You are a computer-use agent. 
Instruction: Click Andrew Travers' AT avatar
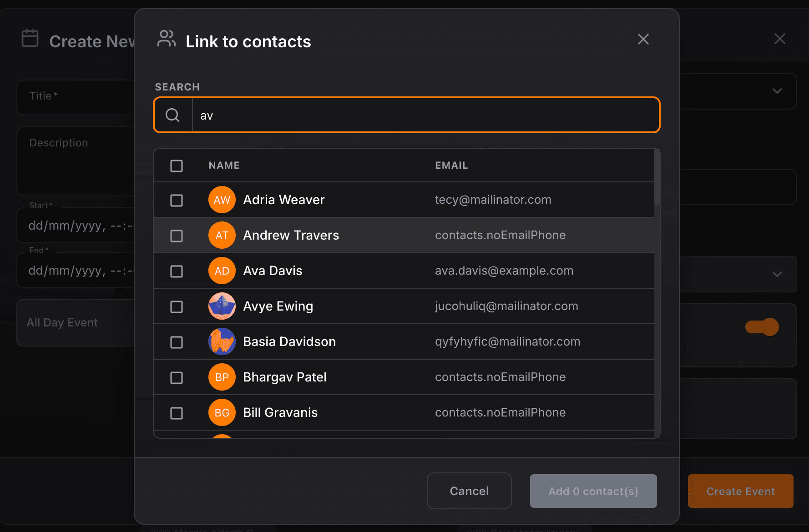222,235
